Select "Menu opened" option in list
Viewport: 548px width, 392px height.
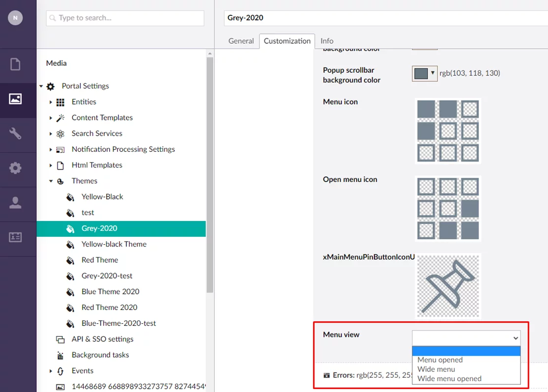pos(440,360)
